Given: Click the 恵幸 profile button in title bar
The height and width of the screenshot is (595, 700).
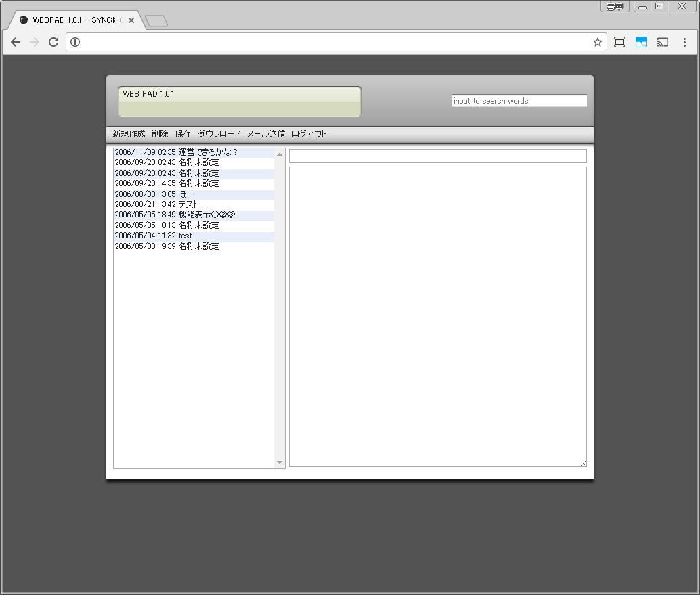Looking at the screenshot, I should [615, 6].
